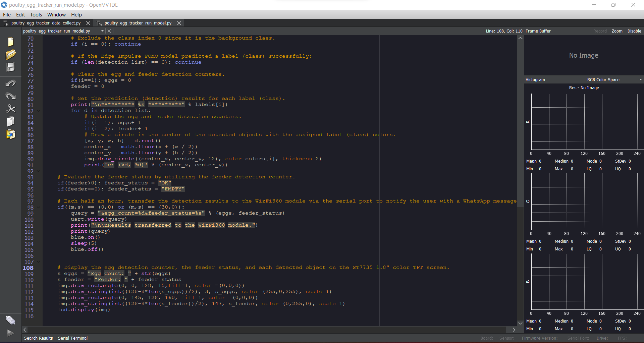Open the Serial Terminal panel

(x=72, y=338)
